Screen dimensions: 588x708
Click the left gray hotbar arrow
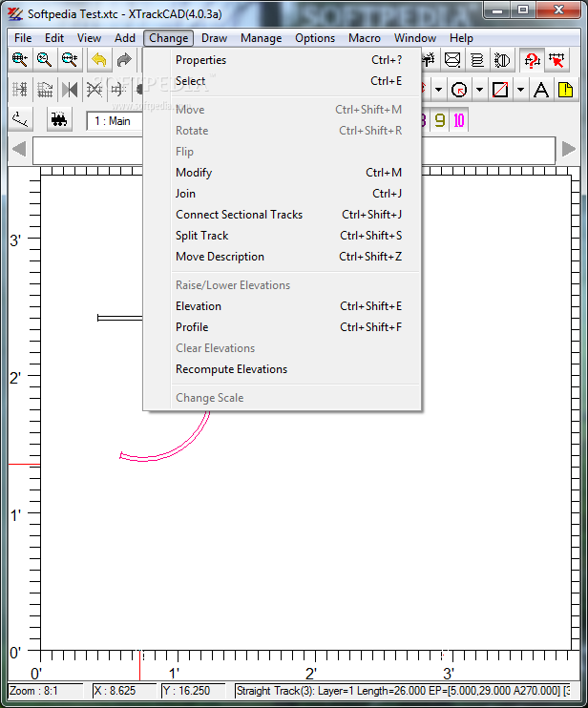19,149
